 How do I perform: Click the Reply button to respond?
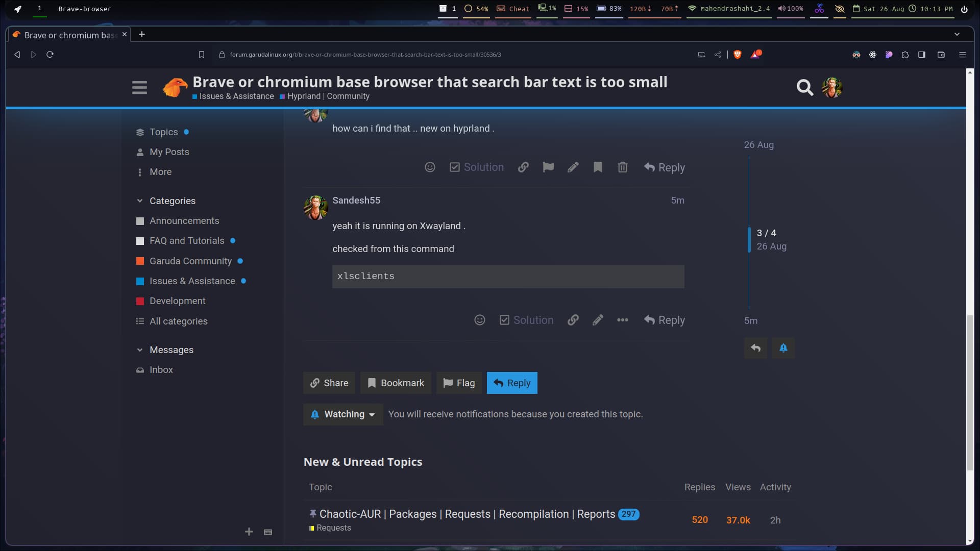(x=512, y=382)
